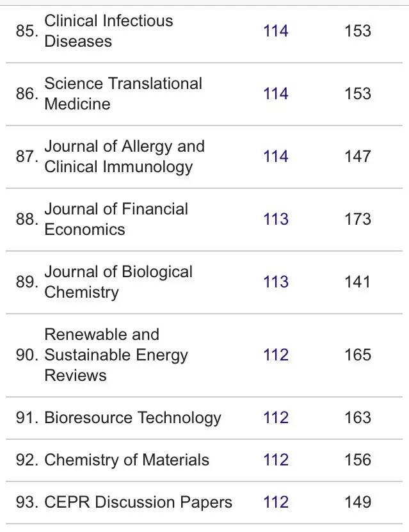Select the Bioresource Technology title
Screen dimensions: 409x532
132,418
